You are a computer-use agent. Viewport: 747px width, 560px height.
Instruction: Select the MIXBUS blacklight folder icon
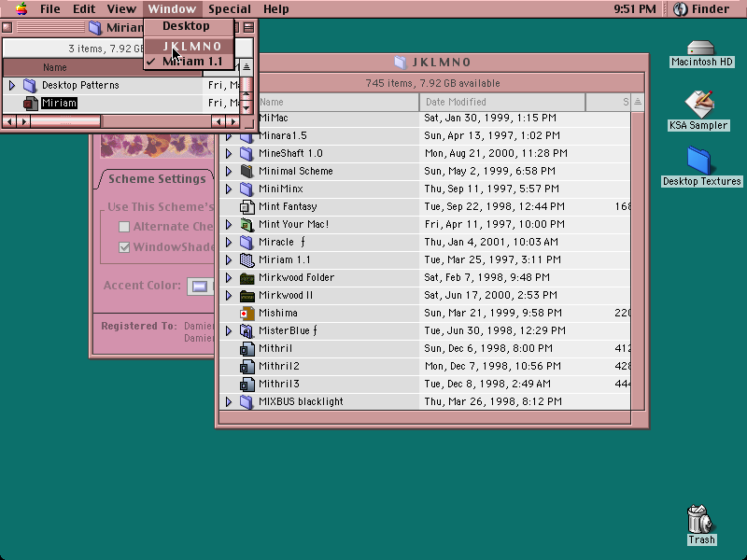click(x=247, y=401)
